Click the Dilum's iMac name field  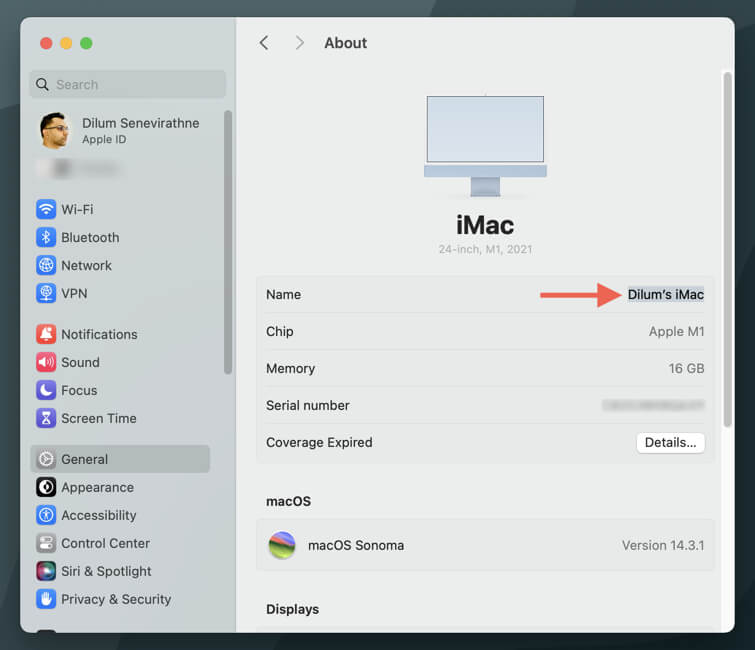(665, 294)
